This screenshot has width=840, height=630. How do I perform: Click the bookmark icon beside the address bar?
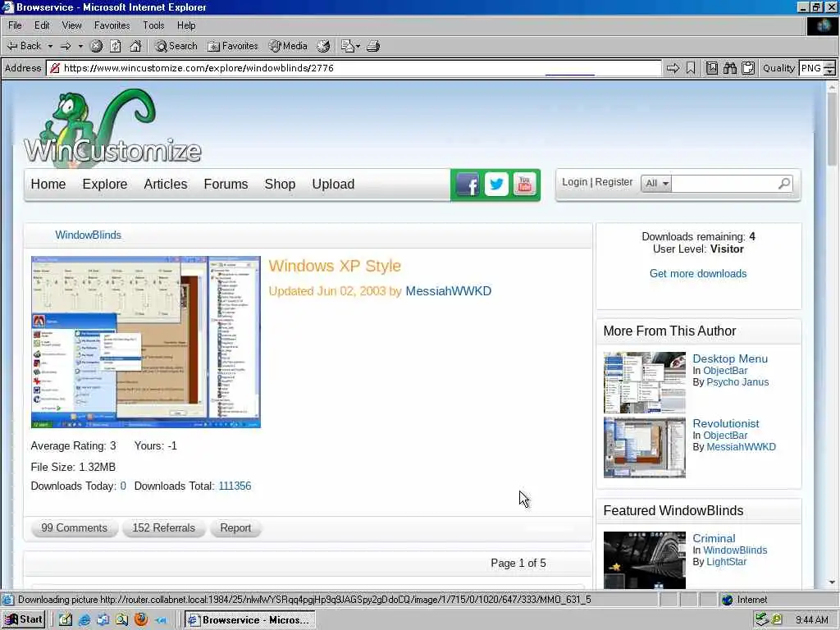click(691, 68)
